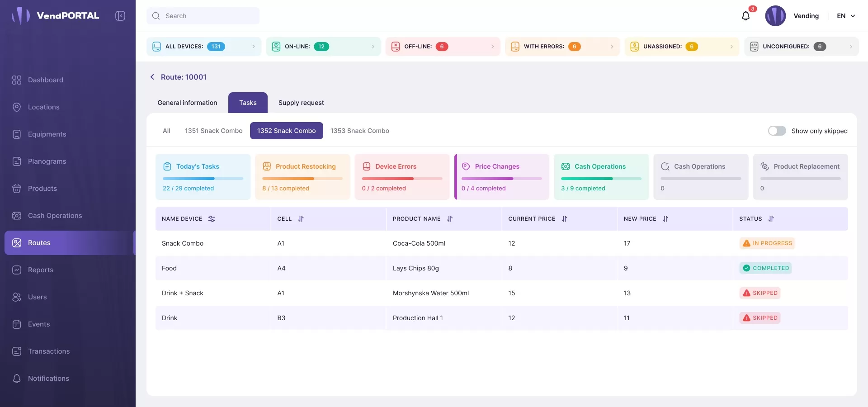
Task: Collapse the sidebar with the panel icon
Action: (x=120, y=16)
